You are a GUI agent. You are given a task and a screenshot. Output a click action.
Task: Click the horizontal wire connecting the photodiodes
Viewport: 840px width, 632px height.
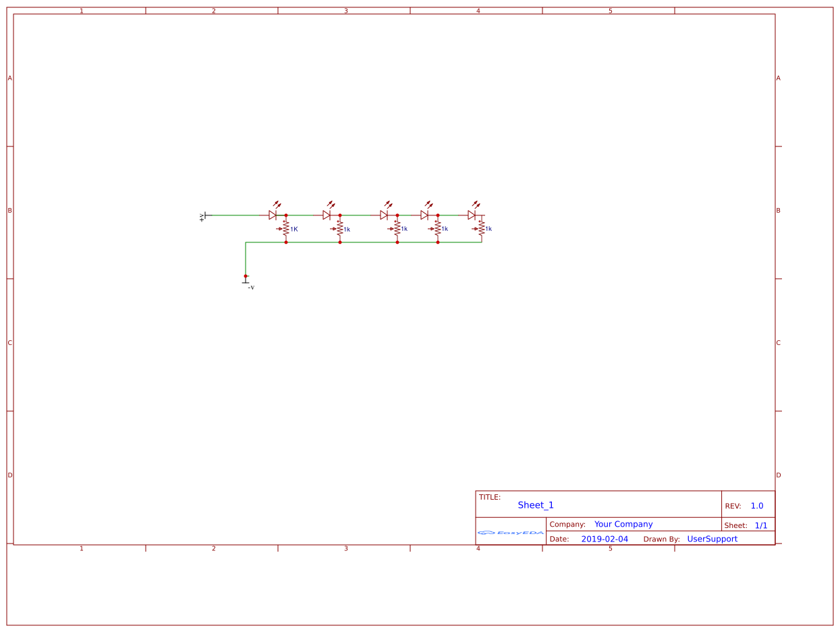click(304, 214)
